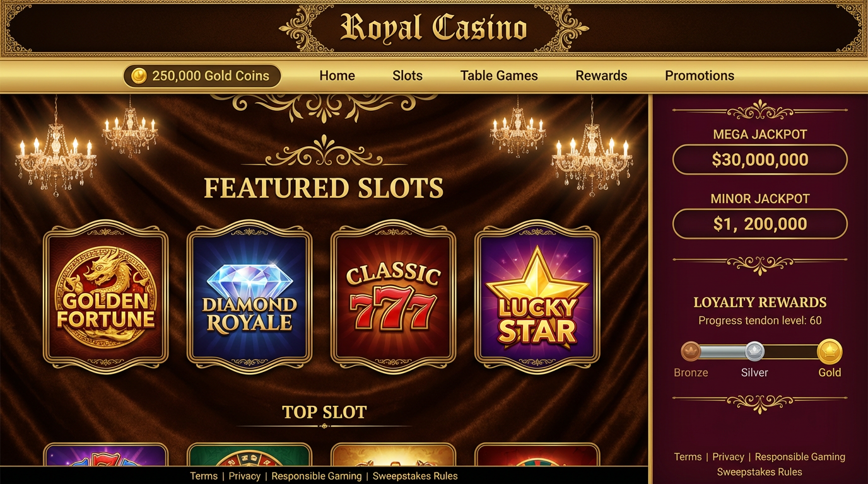Click the Bronze loyalty medal icon
The height and width of the screenshot is (484, 868).
point(691,351)
